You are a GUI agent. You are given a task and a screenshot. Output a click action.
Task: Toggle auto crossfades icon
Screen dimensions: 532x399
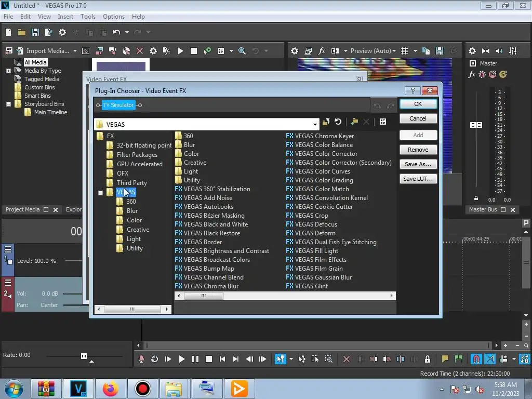pyautogui.click(x=489, y=359)
